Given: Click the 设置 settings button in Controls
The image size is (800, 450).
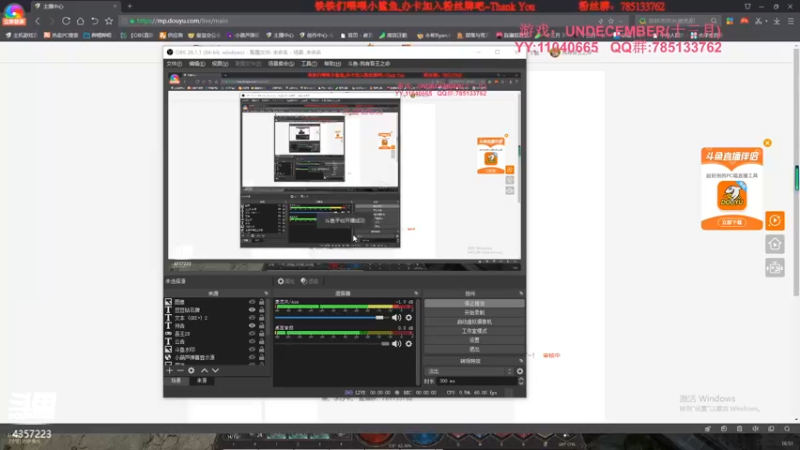Looking at the screenshot, I should tap(474, 340).
